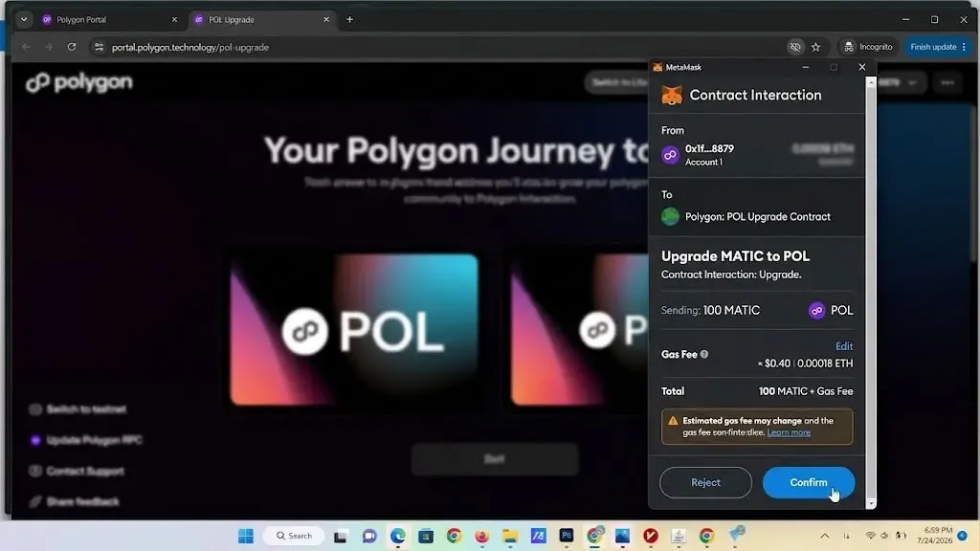
Task: Click the address bar URL field
Action: pos(437,47)
